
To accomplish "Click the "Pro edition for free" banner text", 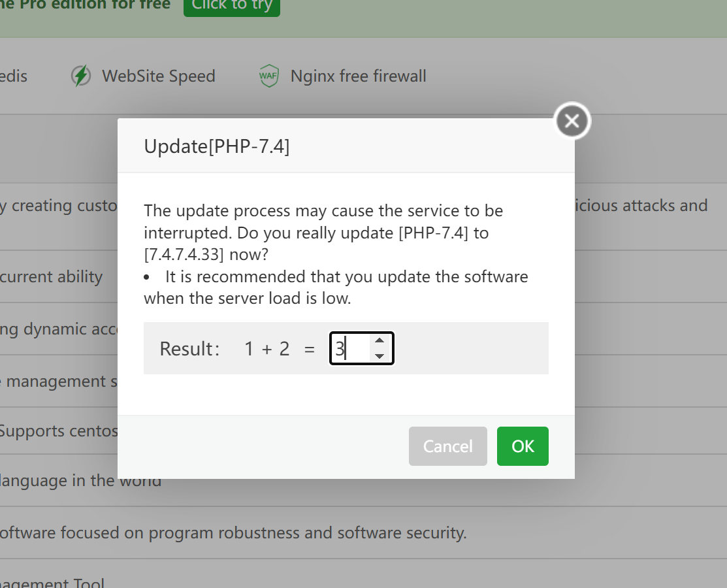I will coord(85,5).
